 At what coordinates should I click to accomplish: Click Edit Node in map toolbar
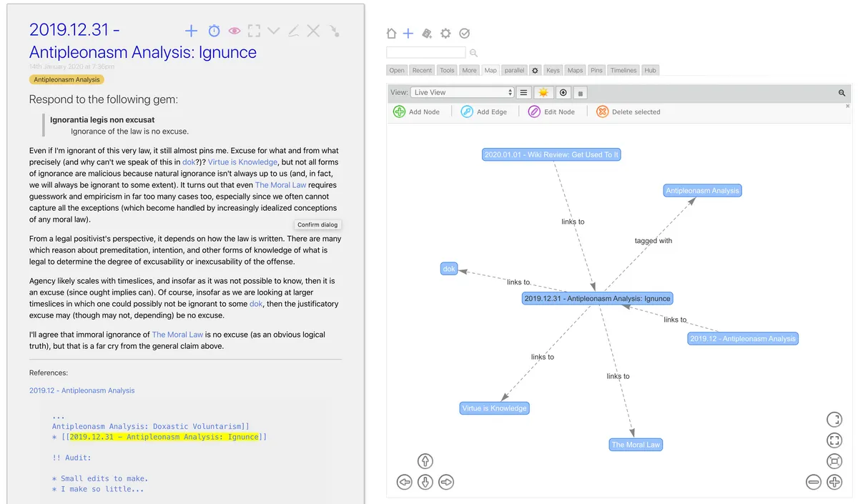[551, 112]
